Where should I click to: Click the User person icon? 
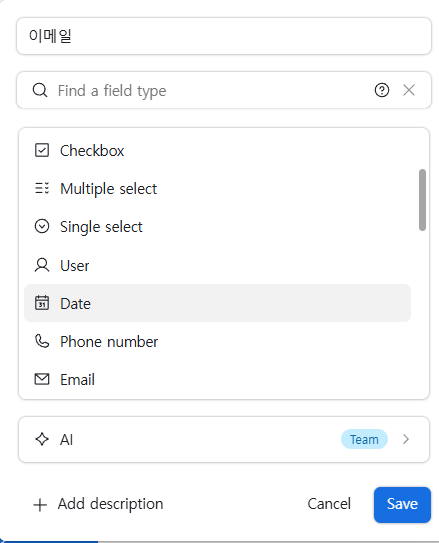(x=42, y=265)
